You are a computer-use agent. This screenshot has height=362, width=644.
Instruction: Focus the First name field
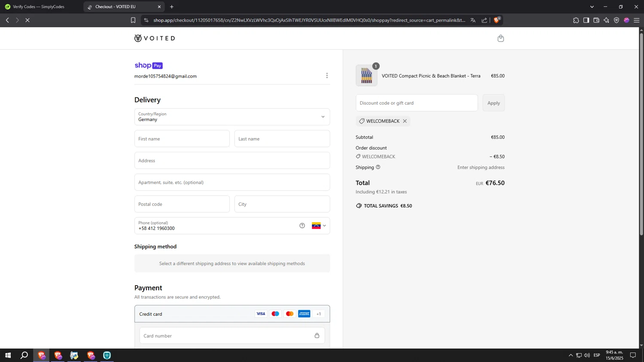pos(182,139)
